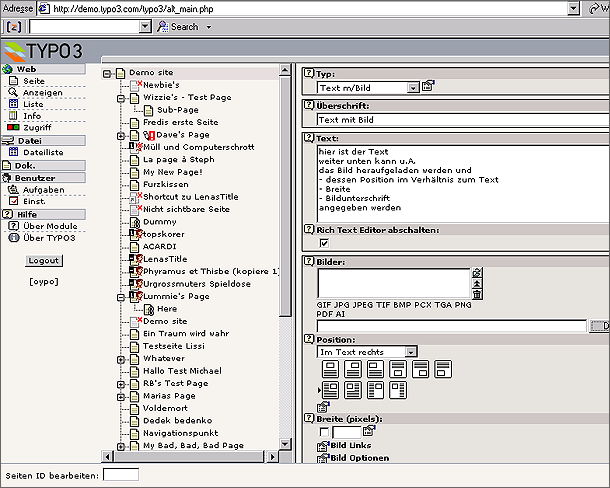Select Ein Traum wird wahr page
Screen dimensions: 610x488
point(186,334)
